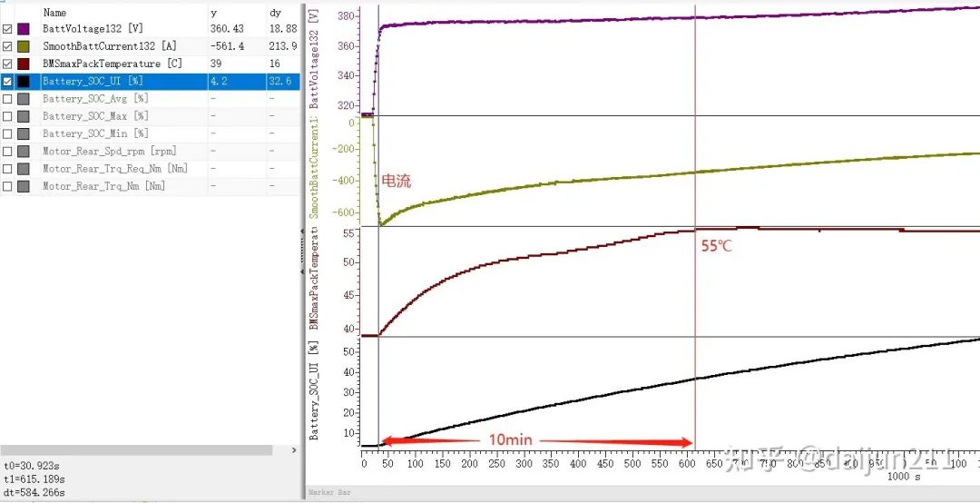Viewport: 980px width, 503px height.
Task: Click dy value 18.88 for BattVoltage132
Action: (x=283, y=29)
